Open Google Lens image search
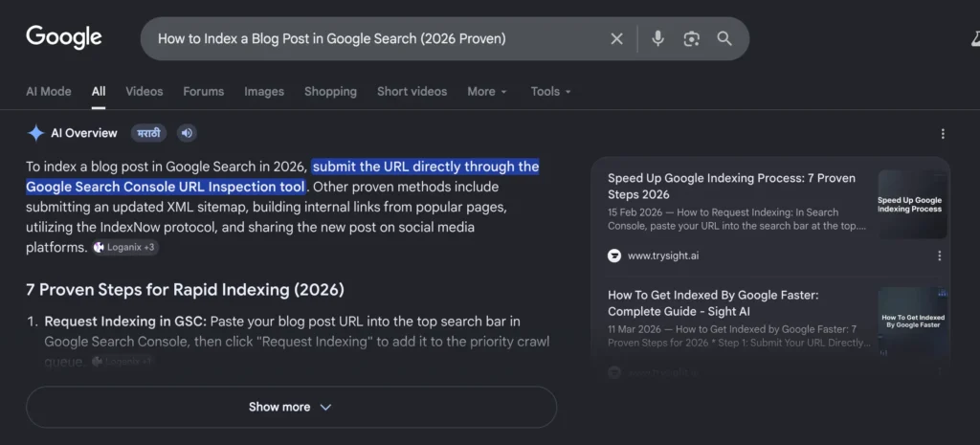980x445 pixels. 691,38
